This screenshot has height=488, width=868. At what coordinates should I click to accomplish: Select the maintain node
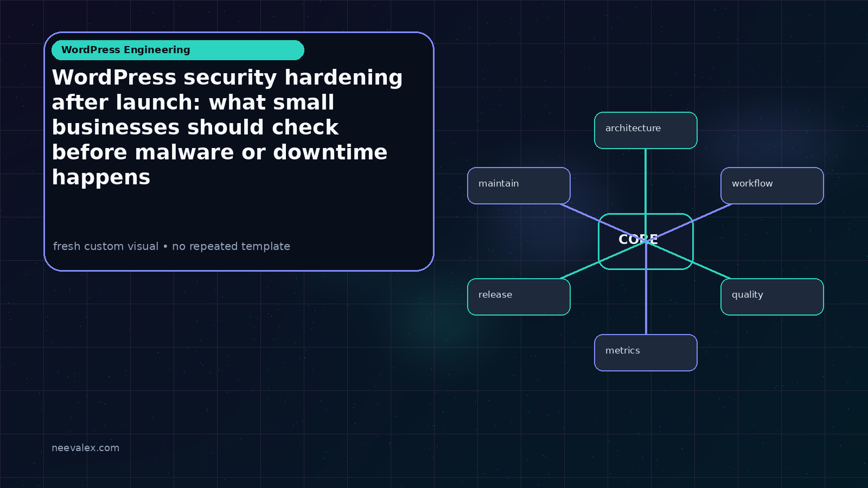tap(519, 185)
